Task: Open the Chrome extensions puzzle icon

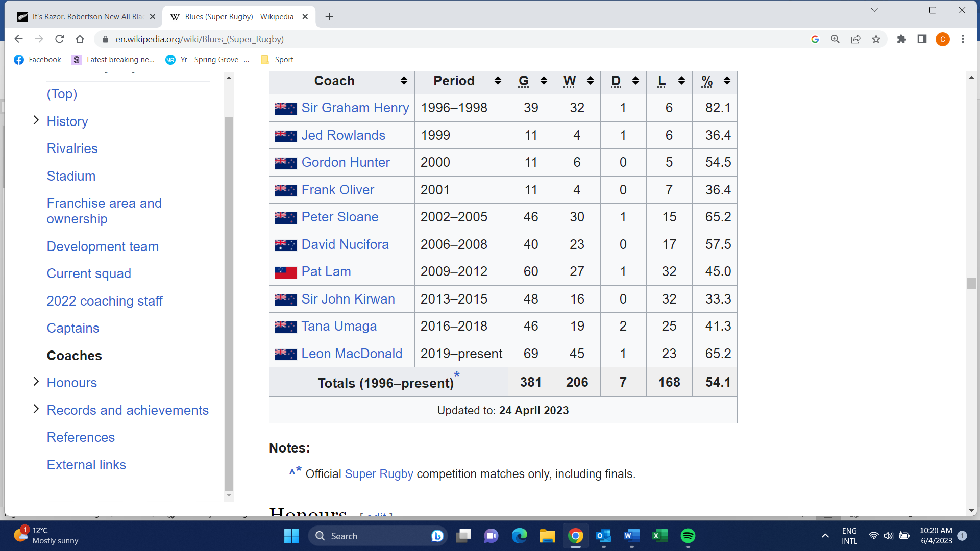Action: [901, 39]
